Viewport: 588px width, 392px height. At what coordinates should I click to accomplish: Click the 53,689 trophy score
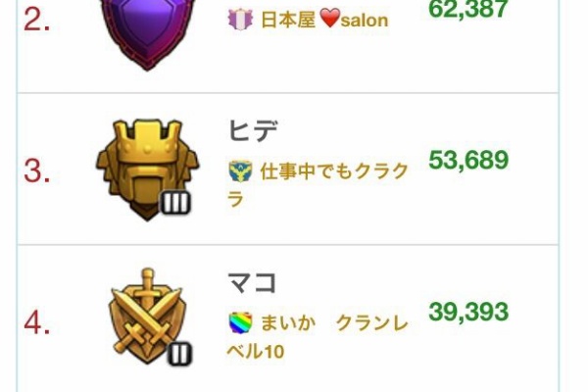(468, 160)
